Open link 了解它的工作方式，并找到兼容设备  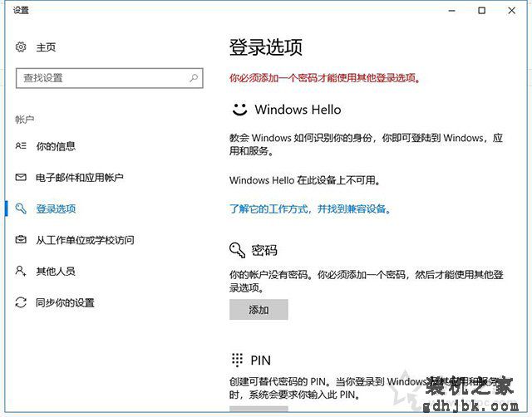pyautogui.click(x=310, y=208)
